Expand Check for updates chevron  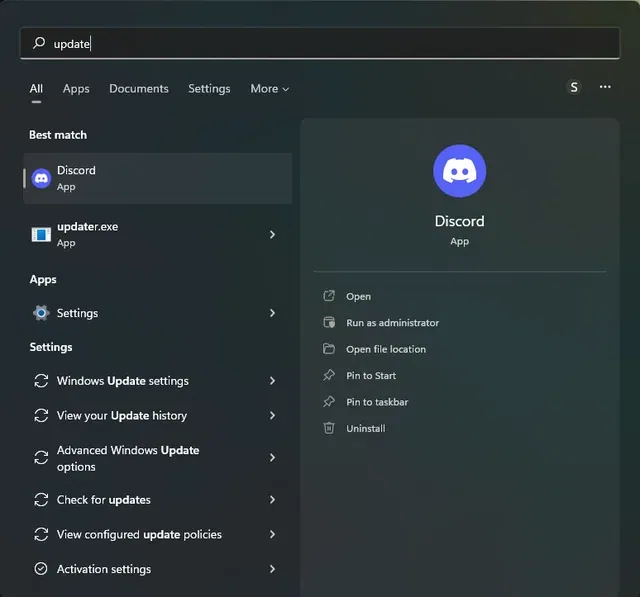[273, 500]
